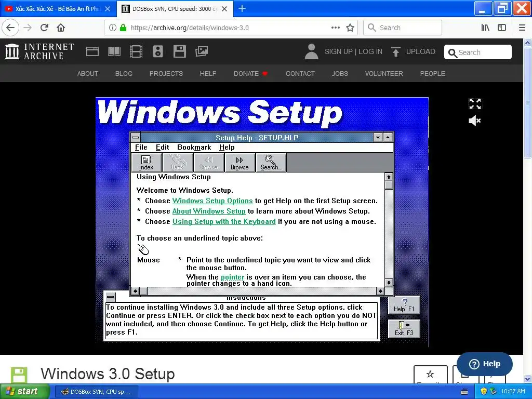Image resolution: width=532 pixels, height=399 pixels.
Task: Open the VOLUNTEER navigation item
Action: point(384,74)
